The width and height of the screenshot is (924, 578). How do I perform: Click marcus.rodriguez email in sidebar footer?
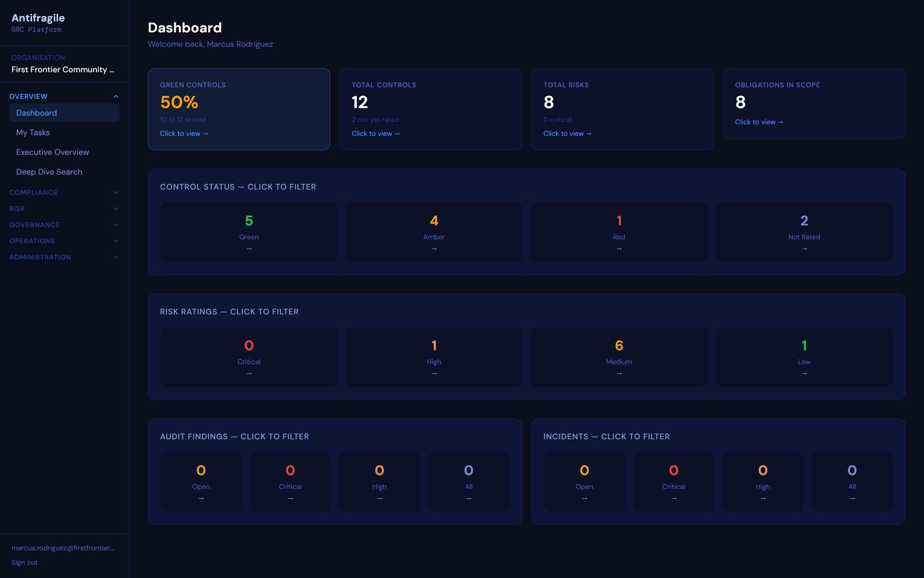click(x=63, y=548)
